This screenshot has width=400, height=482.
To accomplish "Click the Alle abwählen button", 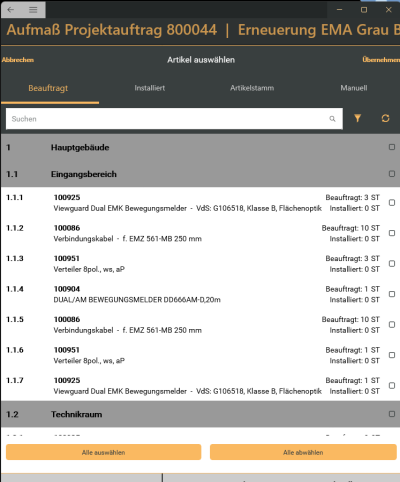I will click(x=303, y=452).
